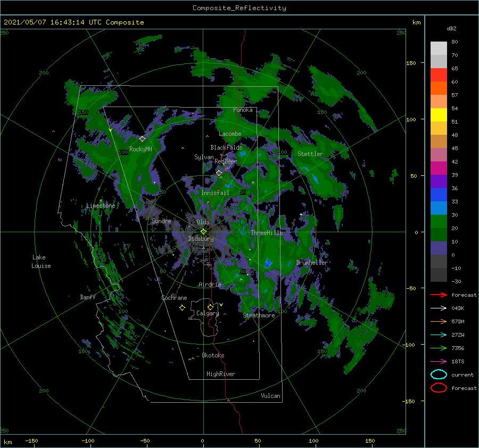The height and width of the screenshot is (448, 479).
Task: Click the HighRiver city label
Action: coord(221,374)
